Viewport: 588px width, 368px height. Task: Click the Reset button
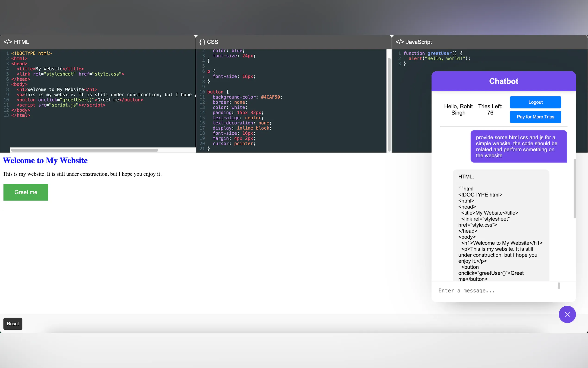click(x=13, y=324)
